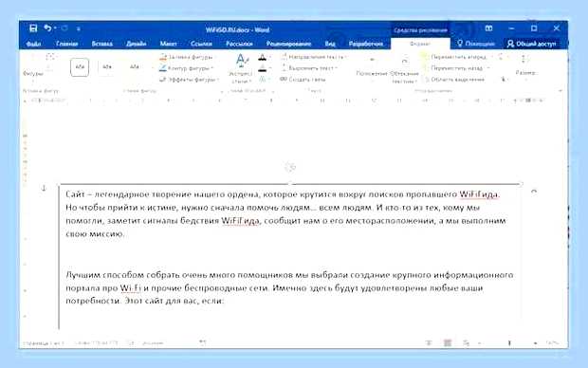Open the Заливка фигуры fill dropdown
This screenshot has height=368, width=588.
tap(186, 57)
